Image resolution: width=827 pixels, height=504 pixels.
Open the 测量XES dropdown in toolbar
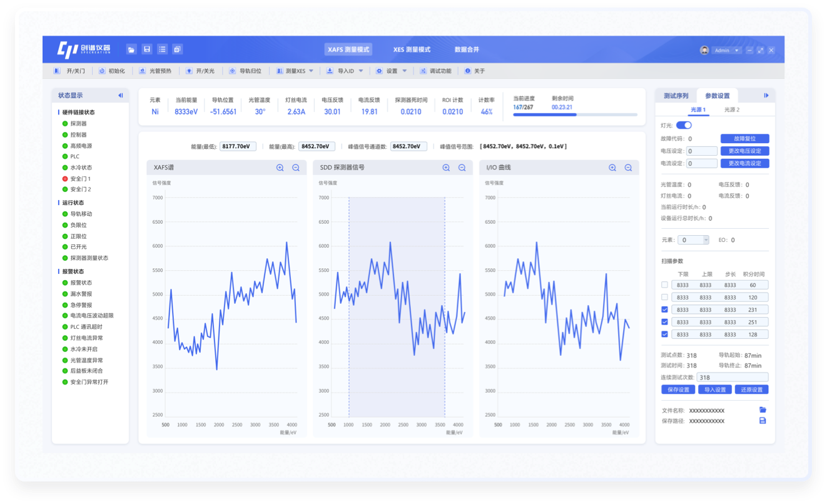[311, 71]
